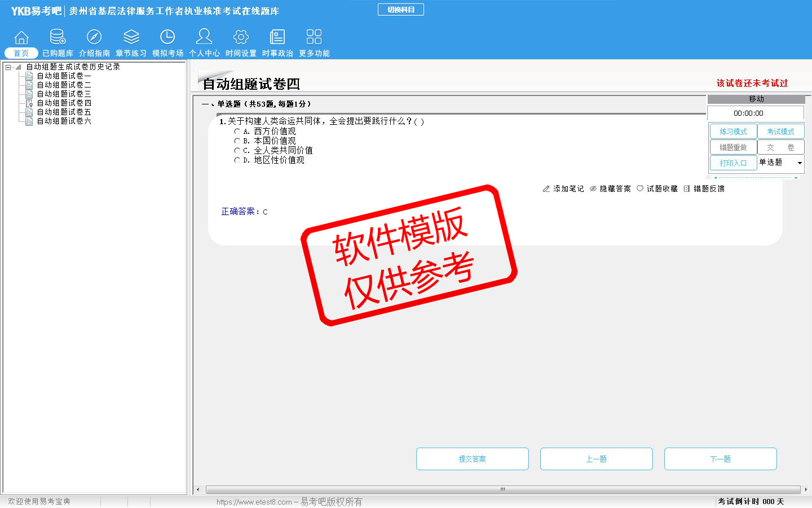This screenshot has width=812, height=508.
Task: Open the 模拟考场 clock icon
Action: [167, 38]
